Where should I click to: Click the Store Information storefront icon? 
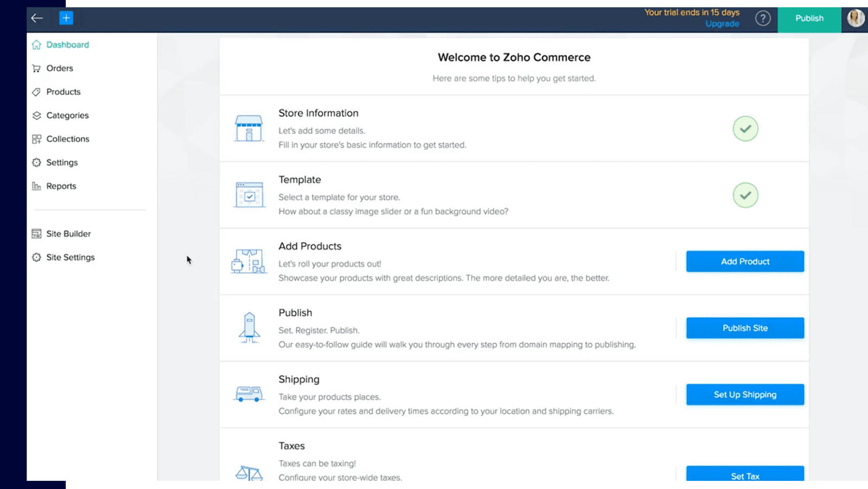[x=249, y=128]
